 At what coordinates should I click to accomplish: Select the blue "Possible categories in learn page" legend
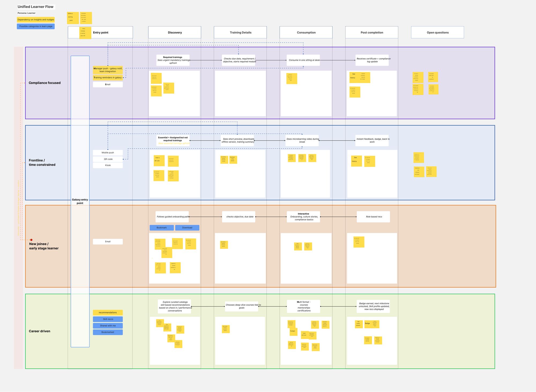coord(36,26)
